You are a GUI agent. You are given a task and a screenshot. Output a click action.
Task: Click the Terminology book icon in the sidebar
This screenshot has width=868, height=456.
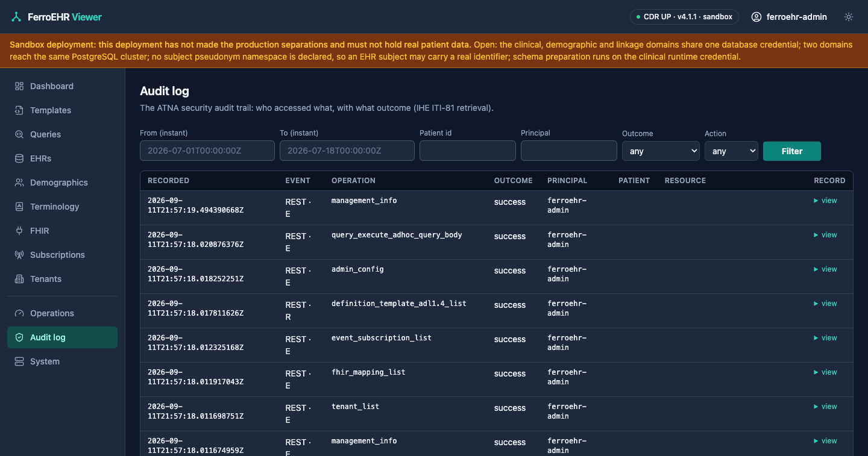(x=19, y=207)
